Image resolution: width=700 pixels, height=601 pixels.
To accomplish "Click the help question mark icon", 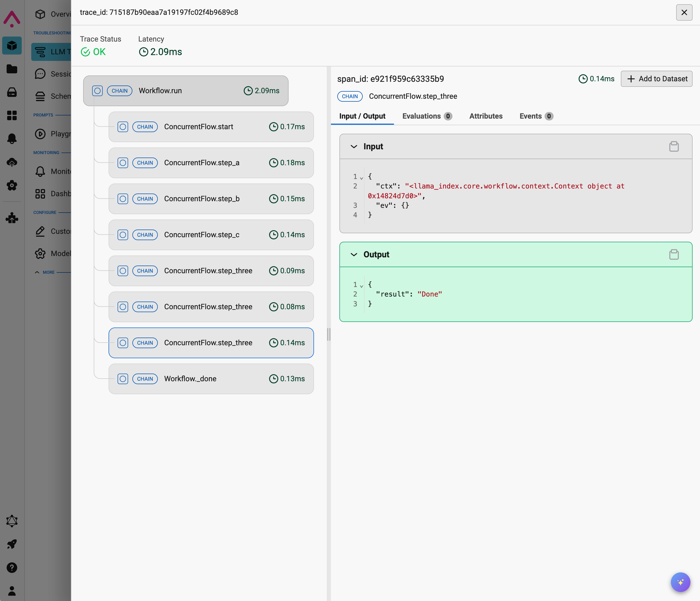I will [x=12, y=568].
